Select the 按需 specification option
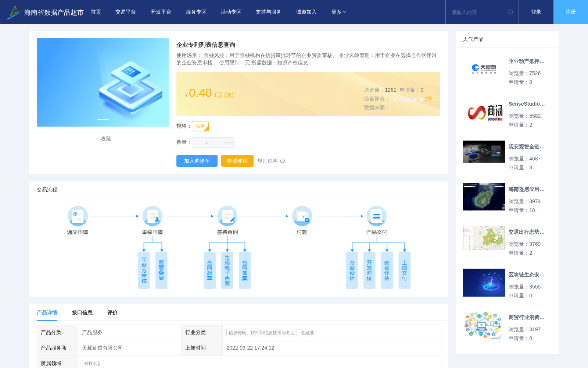Image resolution: width=588 pixels, height=368 pixels. [200, 126]
